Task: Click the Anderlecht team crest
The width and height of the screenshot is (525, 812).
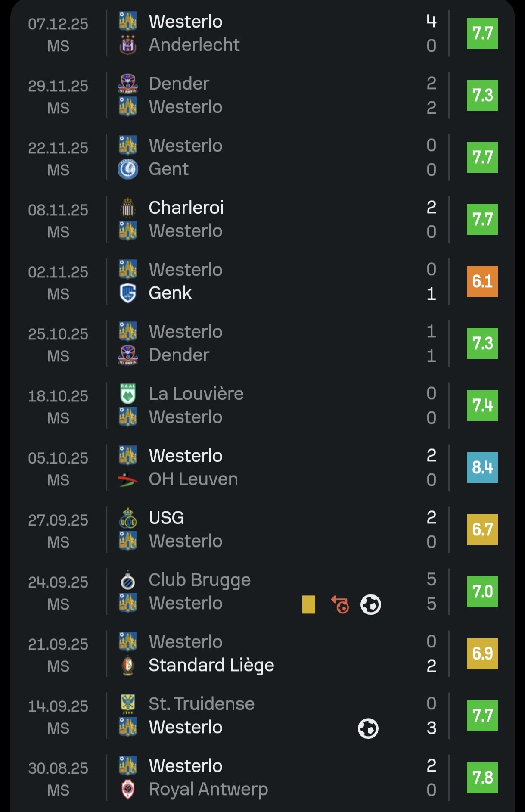Action: pyautogui.click(x=127, y=45)
